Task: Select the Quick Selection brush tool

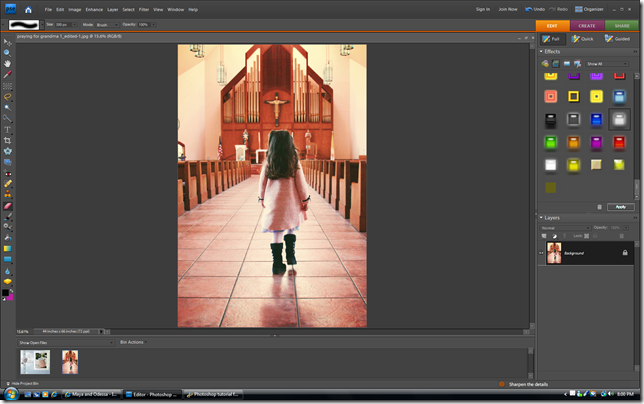Action: pos(7,119)
